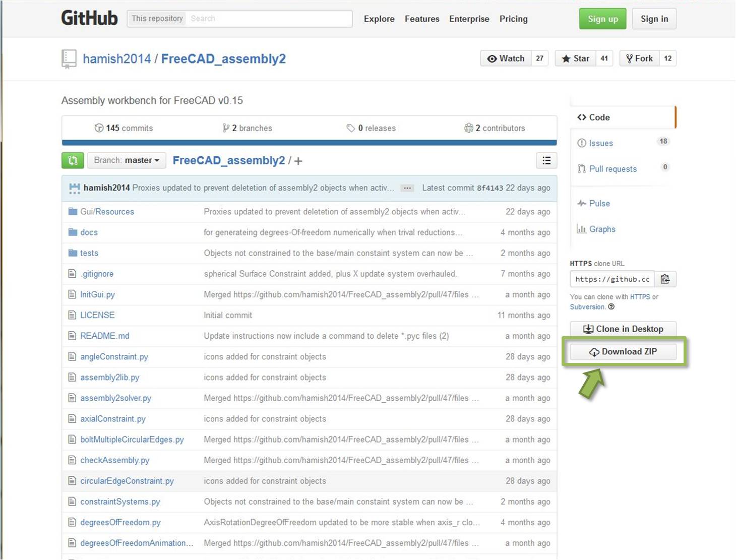
Task: Click the list view icon button
Action: click(x=546, y=160)
